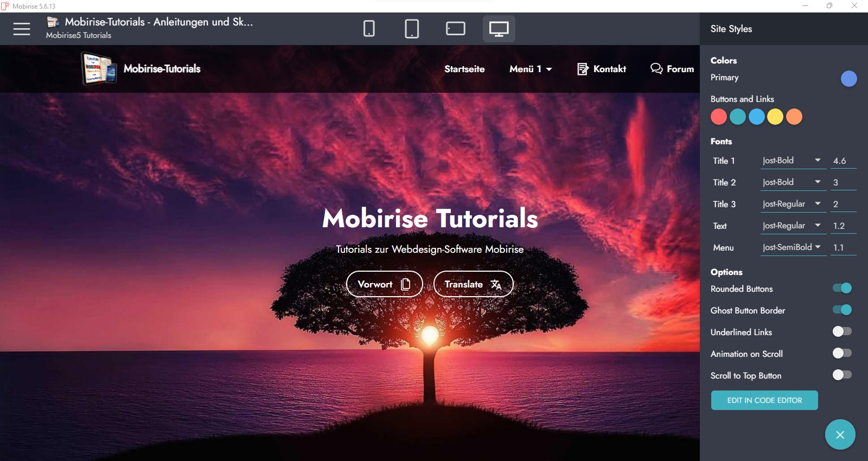Click Edit in Code Editor button

pos(764,400)
